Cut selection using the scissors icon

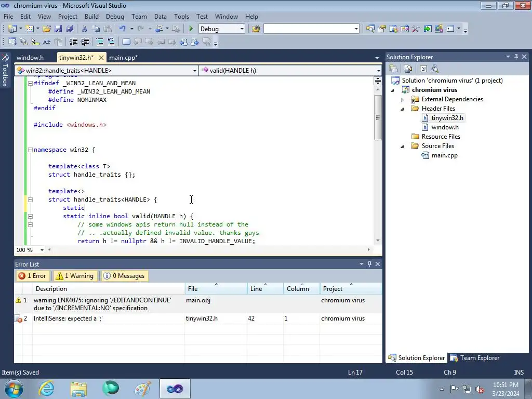coord(85,29)
